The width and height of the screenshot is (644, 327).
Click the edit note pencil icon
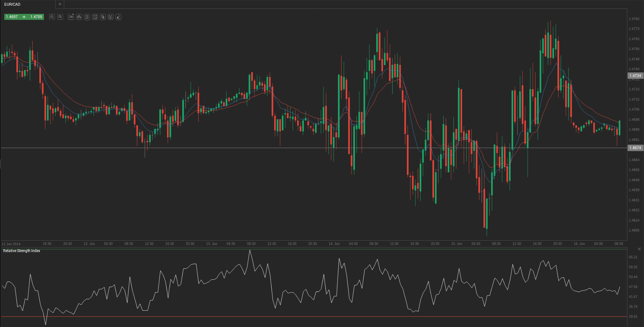click(x=111, y=17)
